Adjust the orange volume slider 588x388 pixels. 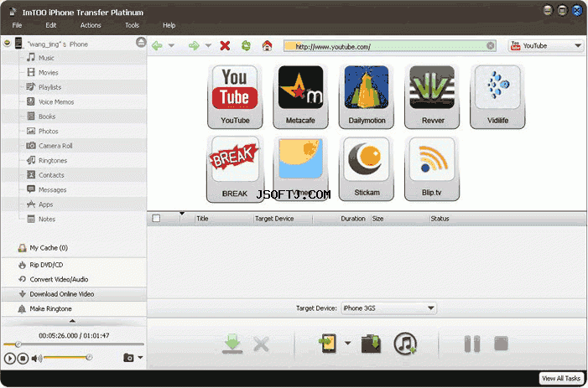pyautogui.click(x=67, y=358)
